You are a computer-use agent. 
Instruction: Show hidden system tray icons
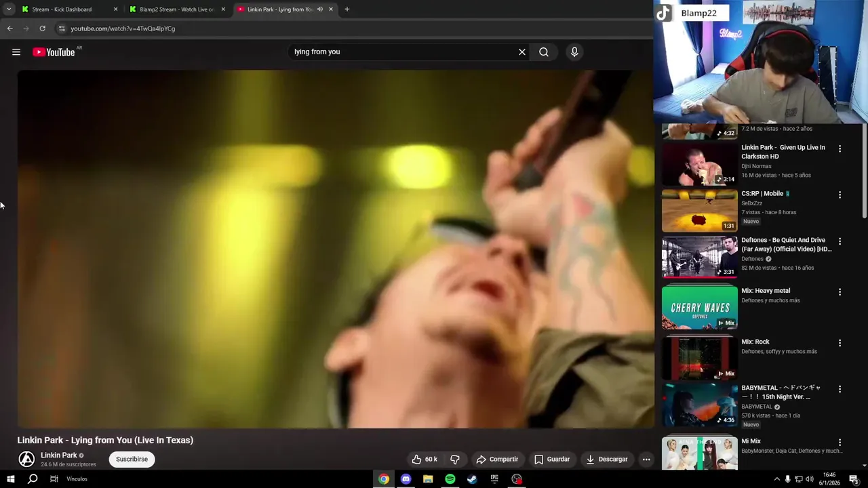pyautogui.click(x=776, y=479)
